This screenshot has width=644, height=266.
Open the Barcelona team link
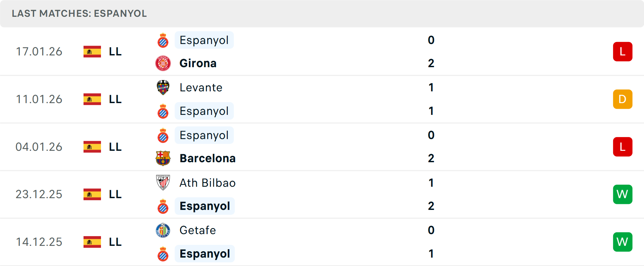tap(207, 158)
